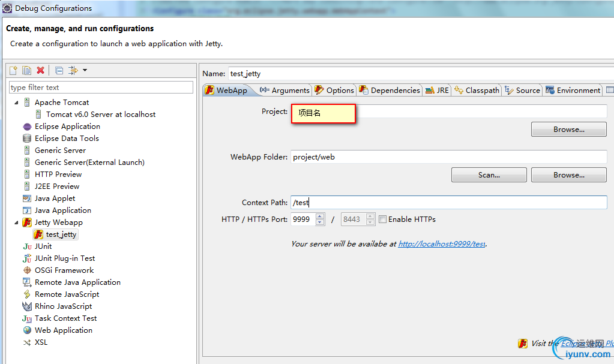Click the Browse button for WebApp Folder
This screenshot has height=364, width=614.
tap(568, 175)
